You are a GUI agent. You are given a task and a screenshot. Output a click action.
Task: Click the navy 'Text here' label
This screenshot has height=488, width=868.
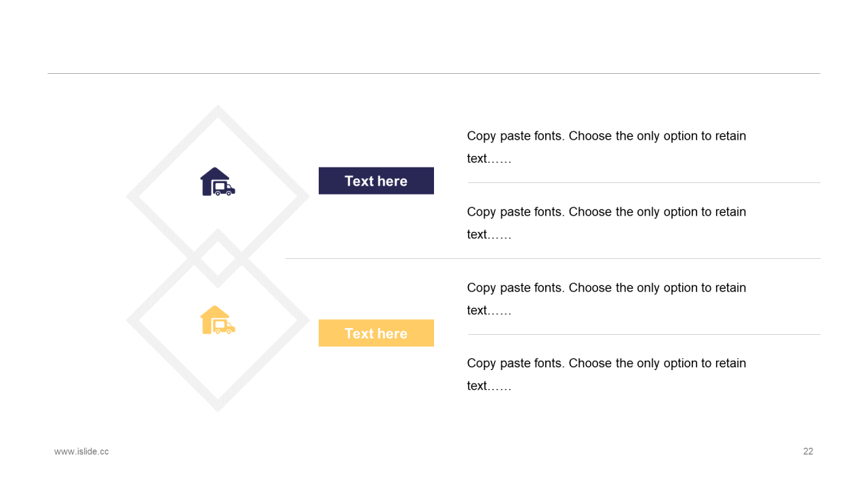coord(376,181)
